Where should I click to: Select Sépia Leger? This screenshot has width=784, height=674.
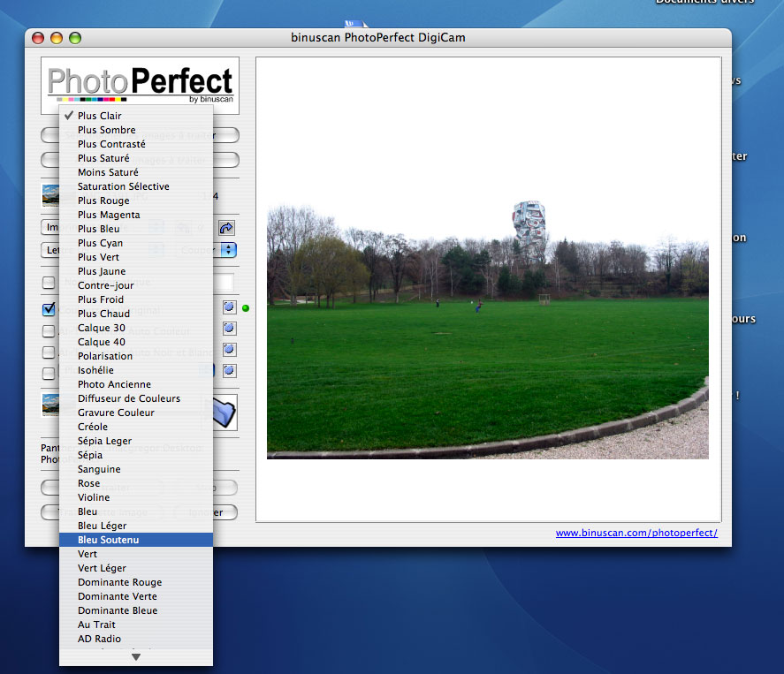click(136, 441)
